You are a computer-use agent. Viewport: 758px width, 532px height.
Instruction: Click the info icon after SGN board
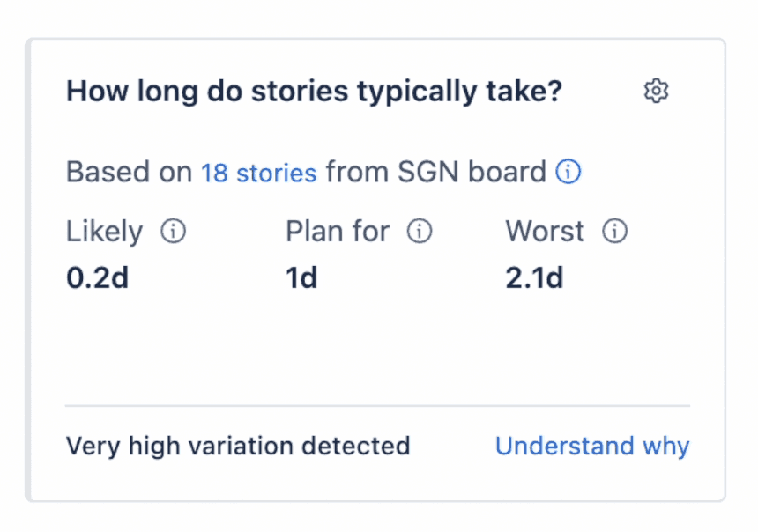tap(568, 172)
